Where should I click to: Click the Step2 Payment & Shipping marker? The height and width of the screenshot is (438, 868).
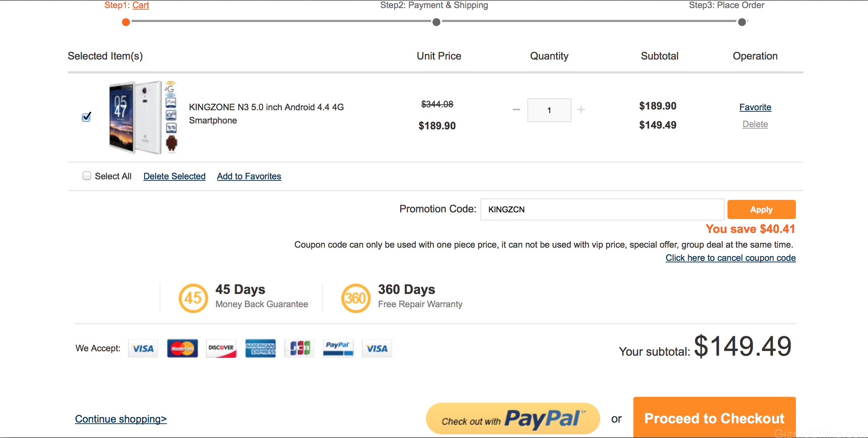436,22
